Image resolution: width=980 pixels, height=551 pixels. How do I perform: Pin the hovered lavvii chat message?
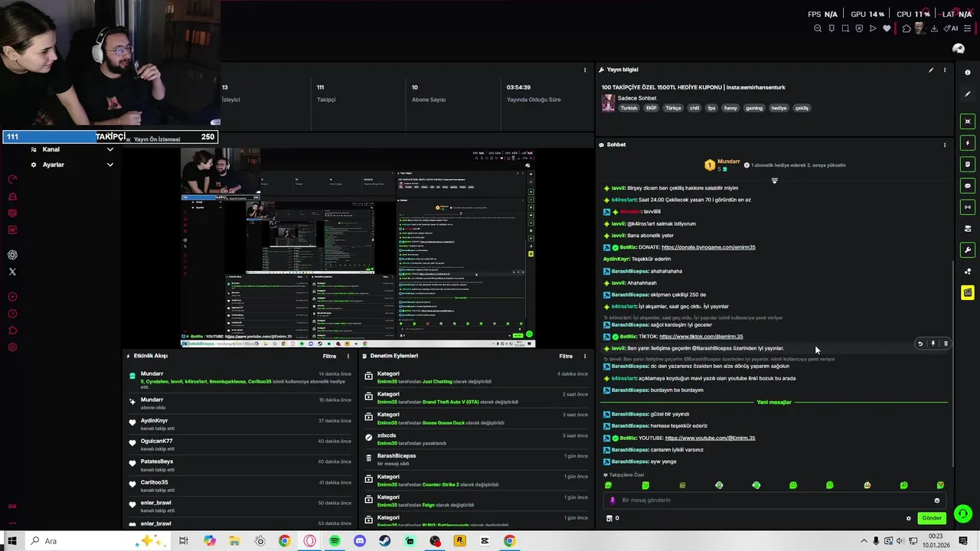[x=933, y=344]
